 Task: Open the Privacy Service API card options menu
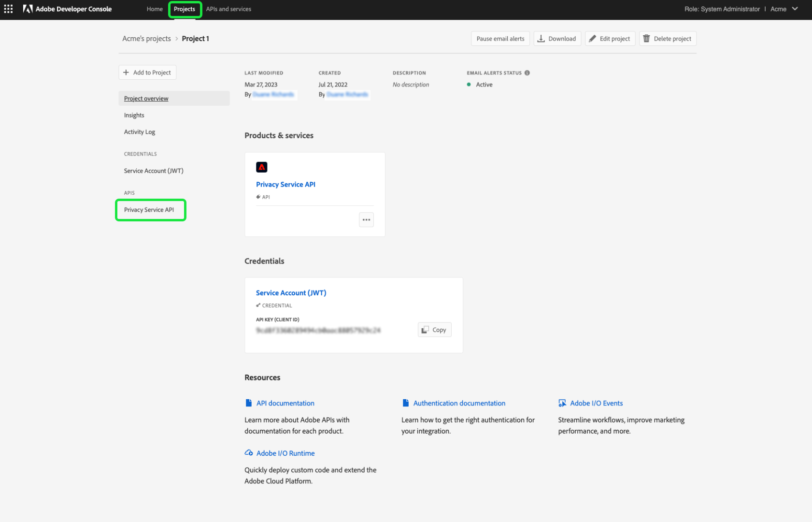[x=367, y=220]
